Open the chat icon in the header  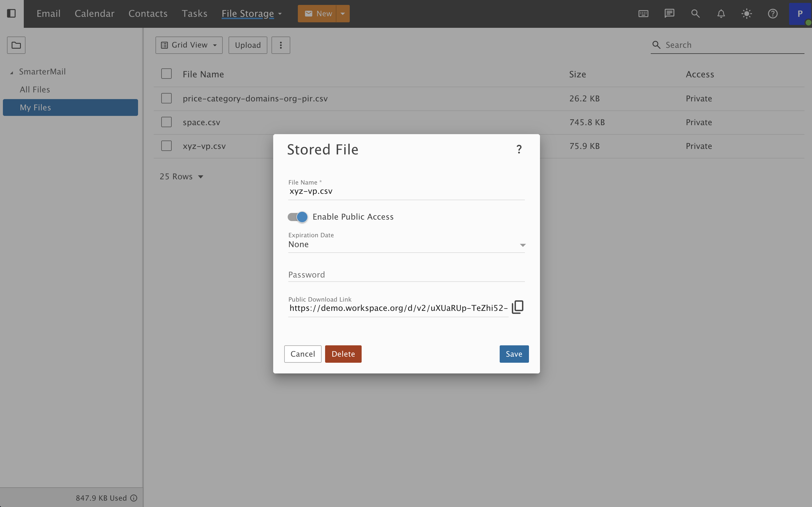point(669,13)
